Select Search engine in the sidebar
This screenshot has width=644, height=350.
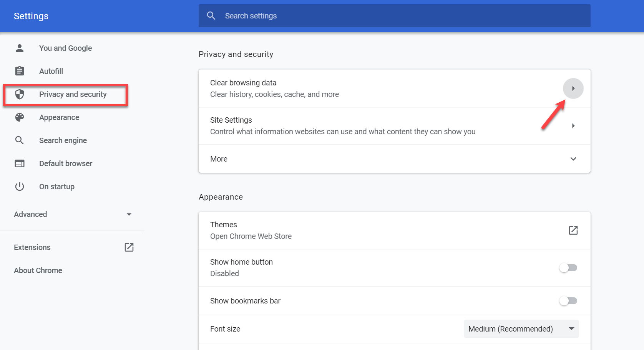pyautogui.click(x=63, y=140)
